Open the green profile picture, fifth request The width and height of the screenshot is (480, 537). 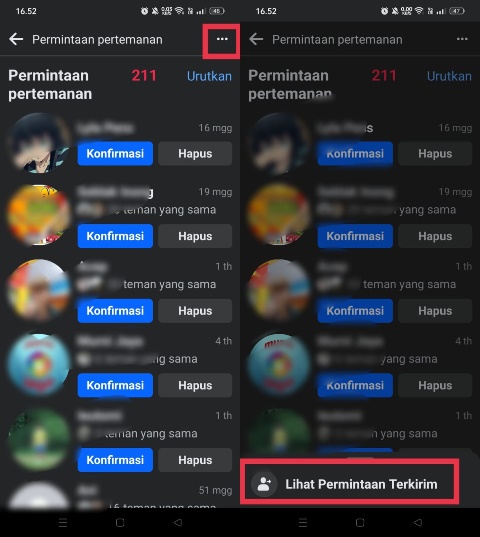coord(38,439)
